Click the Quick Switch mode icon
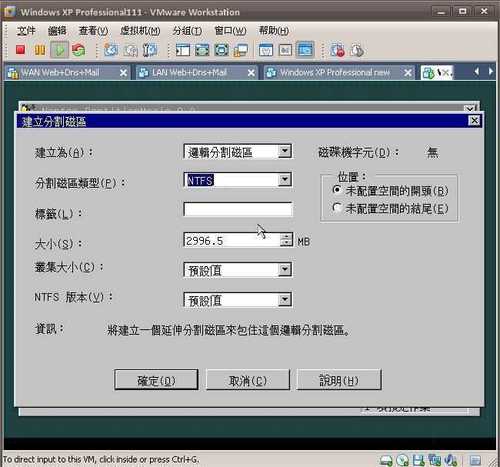This screenshot has height=467, width=500. 202,50
